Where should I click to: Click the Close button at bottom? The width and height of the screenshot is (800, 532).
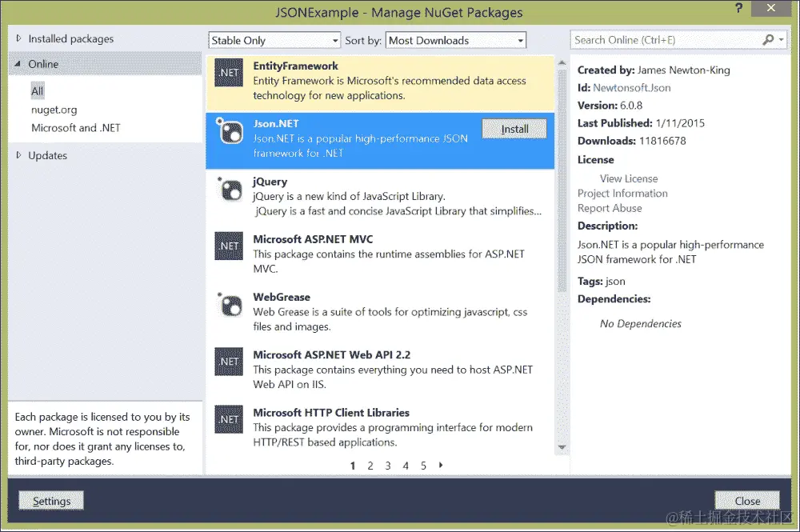[747, 501]
